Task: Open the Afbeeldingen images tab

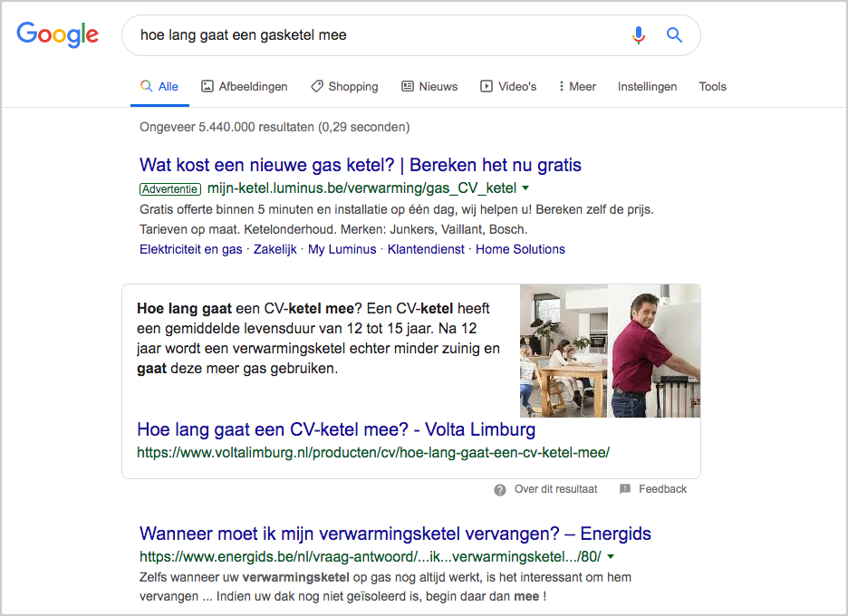Action: [x=245, y=87]
